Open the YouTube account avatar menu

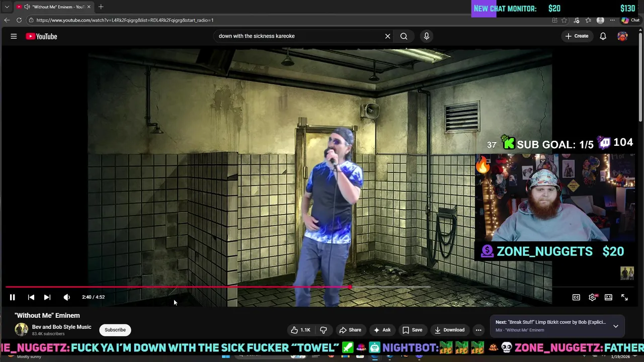pyautogui.click(x=622, y=36)
